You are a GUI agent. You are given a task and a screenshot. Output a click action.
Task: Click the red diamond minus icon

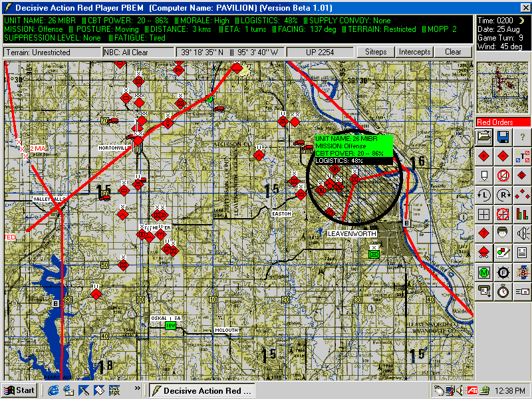click(503, 156)
